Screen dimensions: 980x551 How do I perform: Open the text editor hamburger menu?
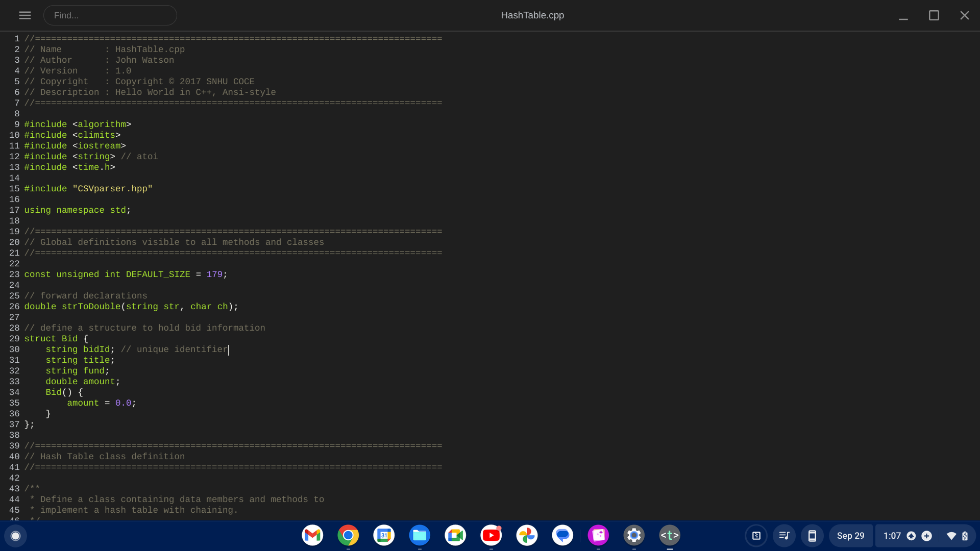[24, 15]
